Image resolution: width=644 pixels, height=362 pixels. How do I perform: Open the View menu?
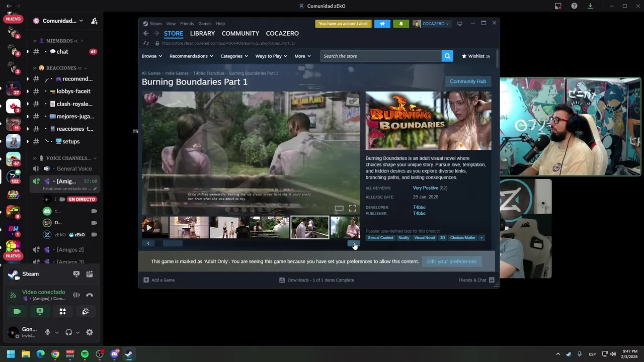click(171, 24)
